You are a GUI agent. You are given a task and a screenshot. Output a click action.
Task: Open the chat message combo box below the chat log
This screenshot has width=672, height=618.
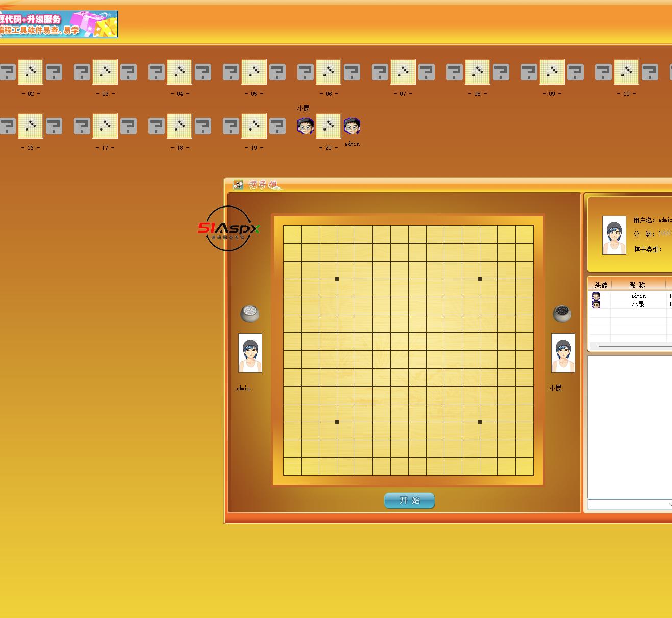[630, 504]
